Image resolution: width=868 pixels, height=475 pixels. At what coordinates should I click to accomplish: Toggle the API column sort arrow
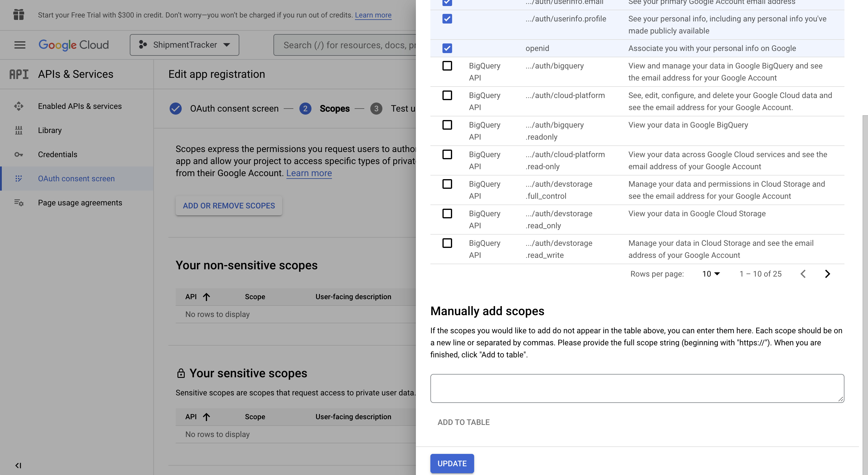click(x=206, y=296)
